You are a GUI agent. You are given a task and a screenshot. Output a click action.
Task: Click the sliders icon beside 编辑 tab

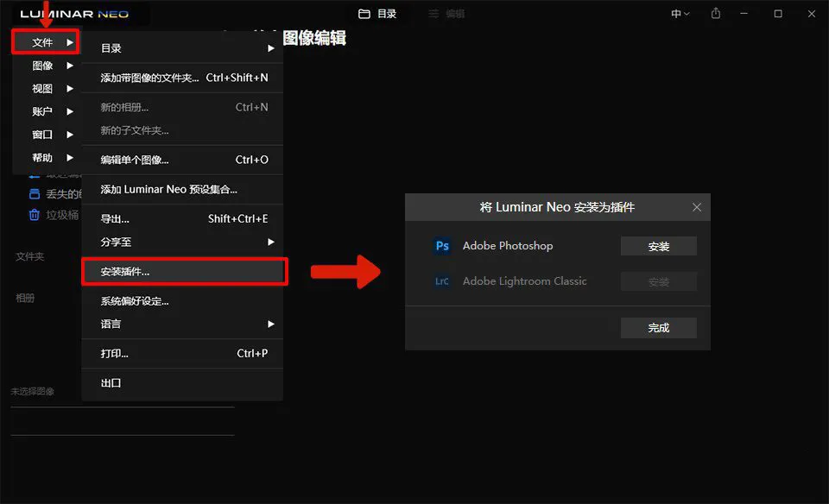coord(433,14)
